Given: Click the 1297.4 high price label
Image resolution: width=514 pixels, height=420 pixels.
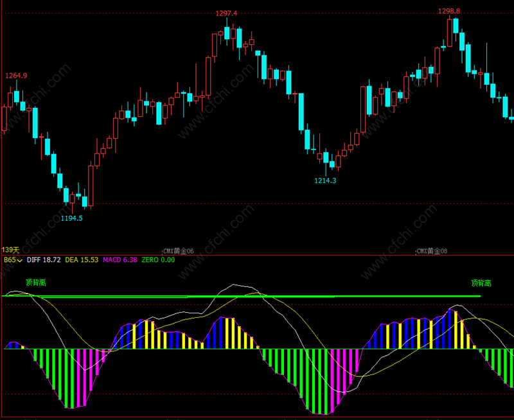Looking at the screenshot, I should (x=226, y=13).
